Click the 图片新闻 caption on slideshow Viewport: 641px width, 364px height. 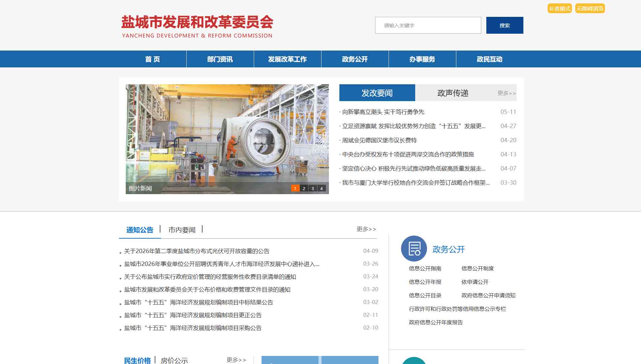140,188
